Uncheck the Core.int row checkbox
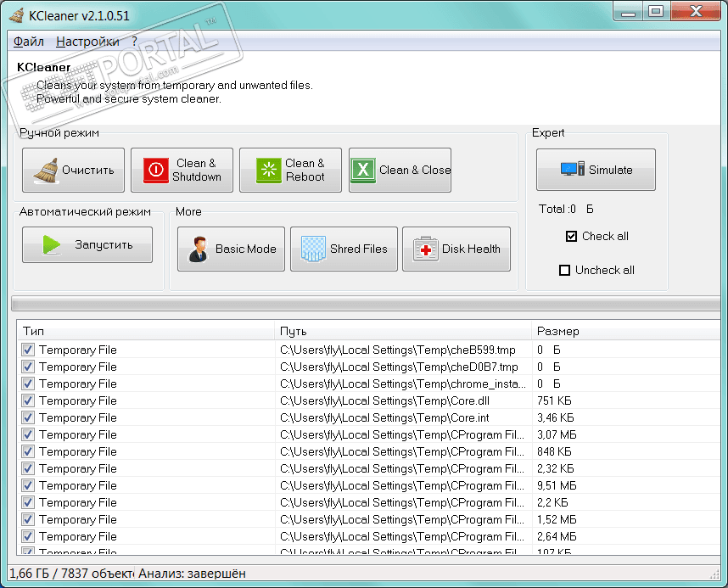The width and height of the screenshot is (728, 588). point(28,417)
